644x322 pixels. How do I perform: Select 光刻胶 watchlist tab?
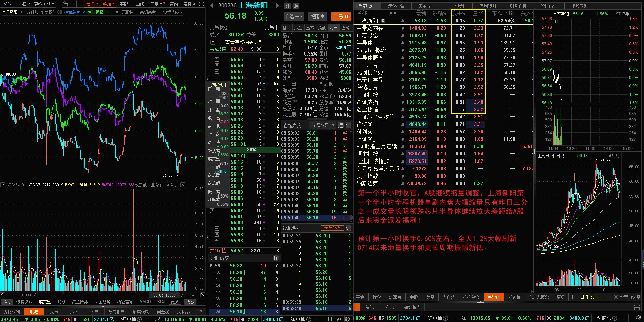pos(514,297)
